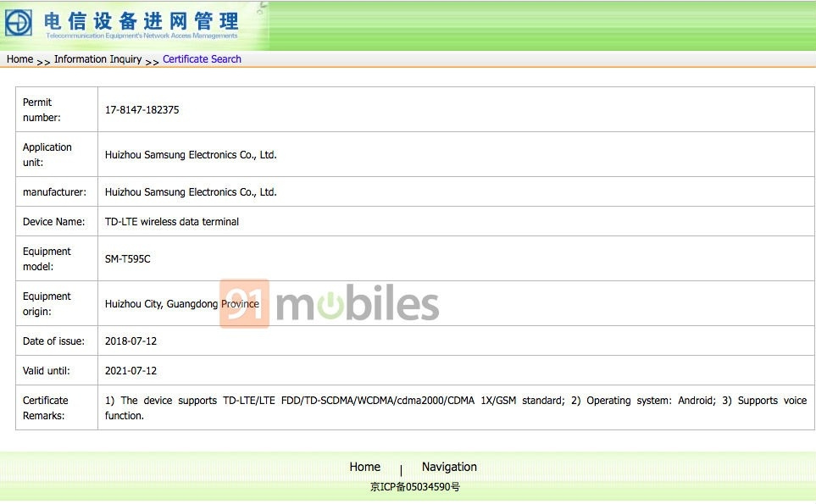Click the manufacturer row's Samsung Electronics value

click(191, 192)
